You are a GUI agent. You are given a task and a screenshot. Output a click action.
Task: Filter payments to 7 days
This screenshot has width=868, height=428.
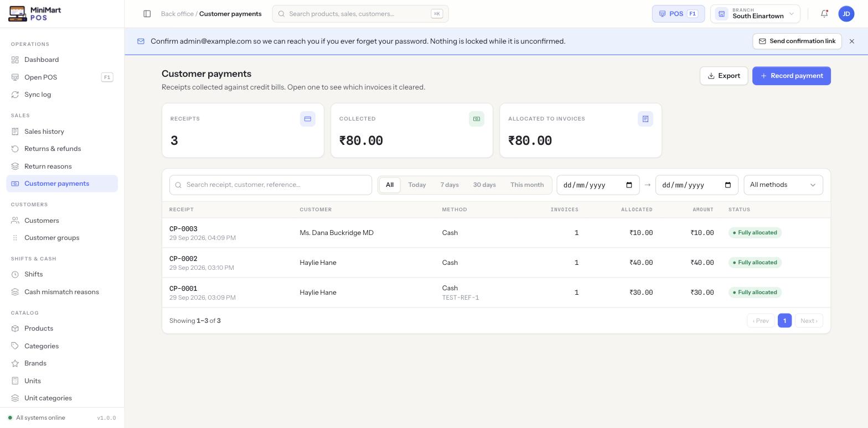[x=449, y=185]
